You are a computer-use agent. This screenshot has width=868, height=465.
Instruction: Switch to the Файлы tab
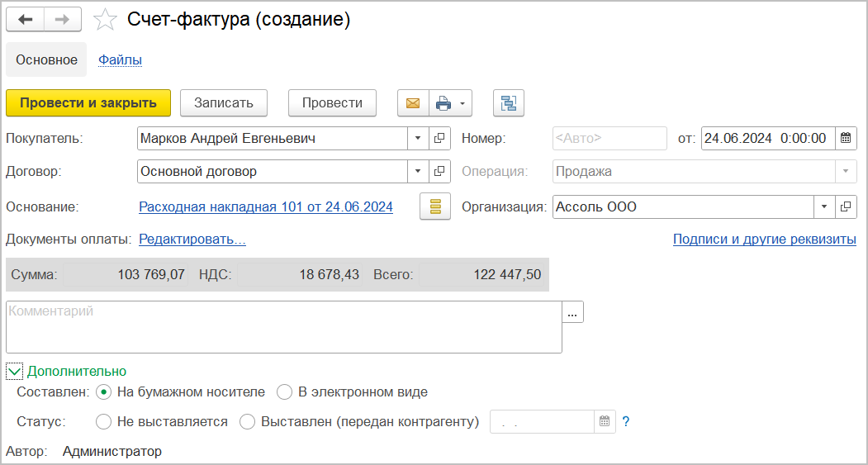point(121,59)
